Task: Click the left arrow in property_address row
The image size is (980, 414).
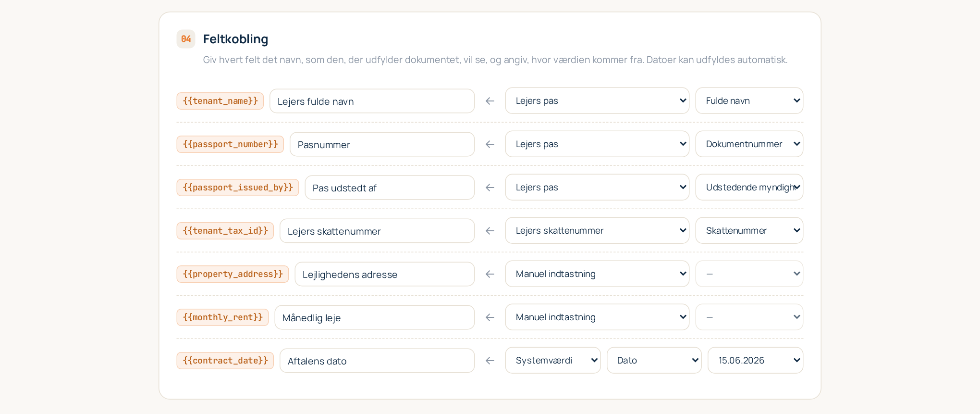Action: coord(490,274)
